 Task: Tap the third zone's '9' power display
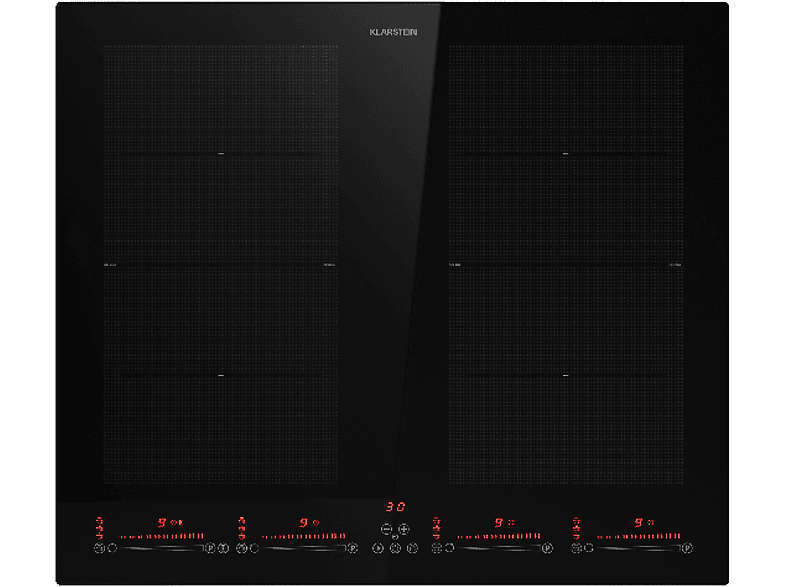[x=498, y=522]
